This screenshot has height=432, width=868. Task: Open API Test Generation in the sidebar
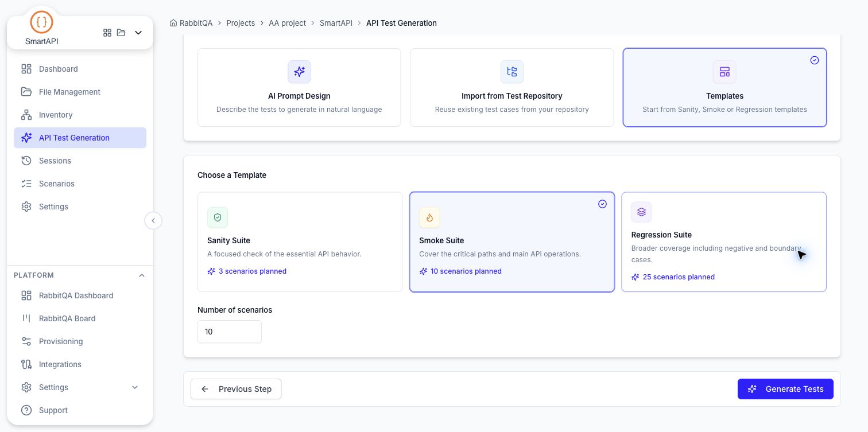pyautogui.click(x=80, y=138)
